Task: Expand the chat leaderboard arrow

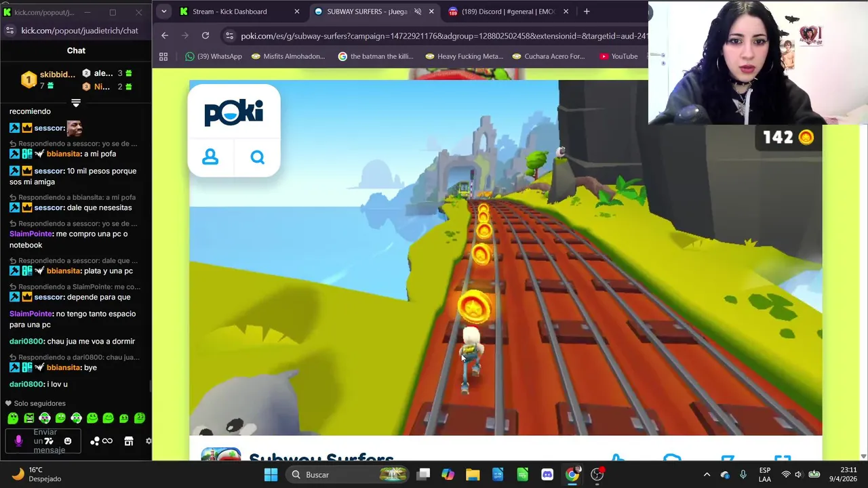Action: click(x=76, y=103)
